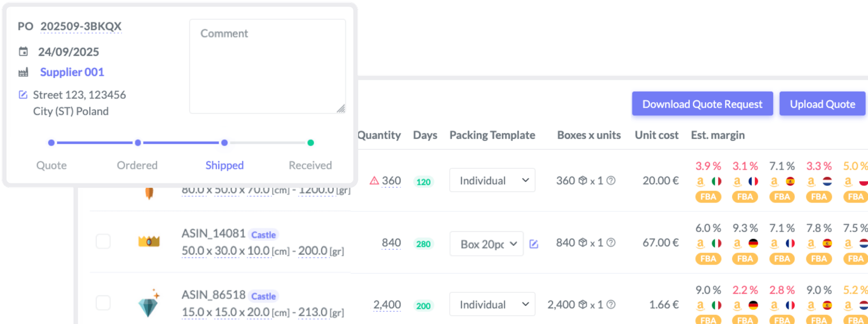The image size is (868, 324).
Task: Click the edit address pencil icon
Action: tap(23, 95)
